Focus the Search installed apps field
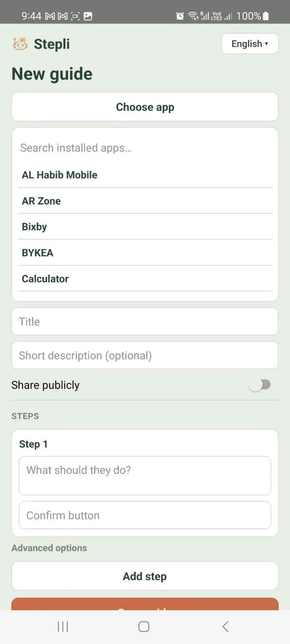The height and width of the screenshot is (644, 290). [x=145, y=148]
